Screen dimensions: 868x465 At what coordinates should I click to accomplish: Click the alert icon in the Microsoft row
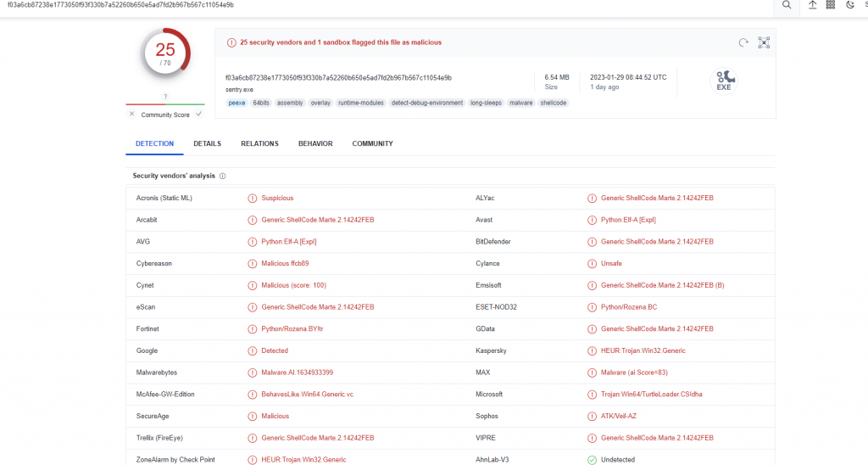pos(592,395)
